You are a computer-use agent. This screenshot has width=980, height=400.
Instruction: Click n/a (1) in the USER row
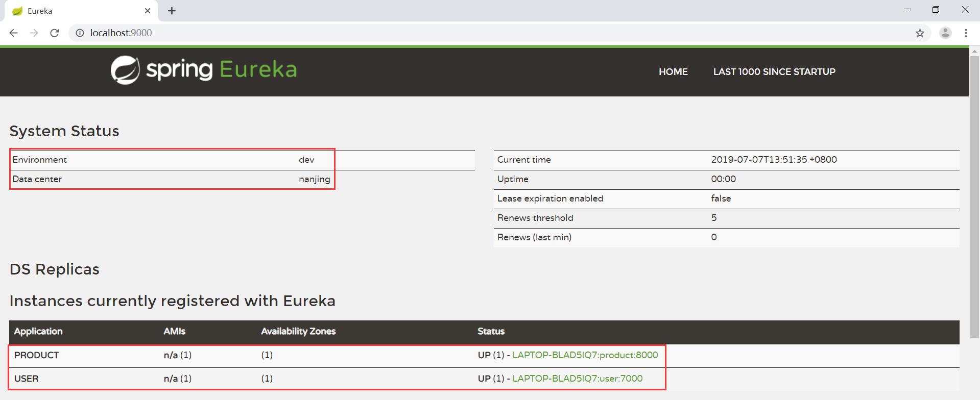tap(178, 379)
